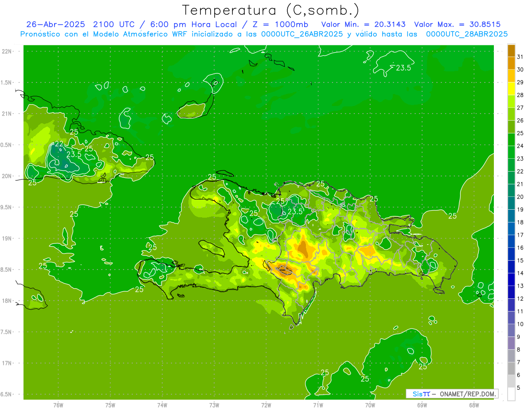
Task: Click the '21N' latitude axis label
Action: pyautogui.click(x=7, y=114)
